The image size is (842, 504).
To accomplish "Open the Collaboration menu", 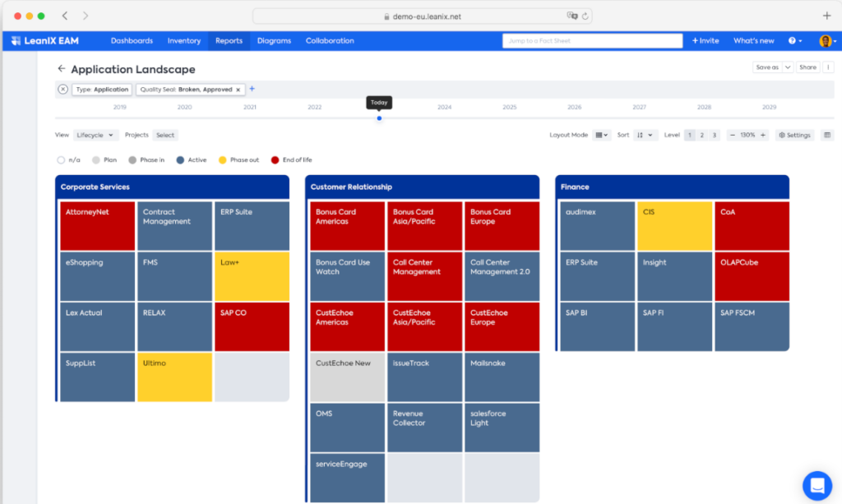I will 330,41.
